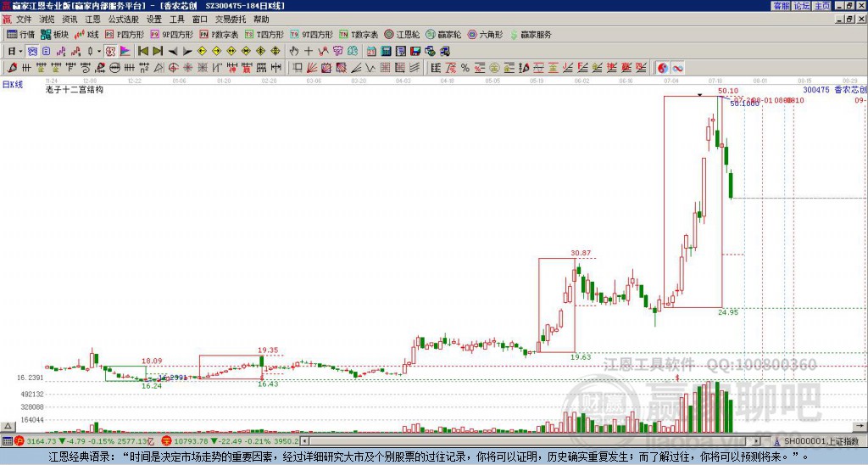Open the 公式选股 menu
Screen dimensions: 868x465
click(x=124, y=20)
